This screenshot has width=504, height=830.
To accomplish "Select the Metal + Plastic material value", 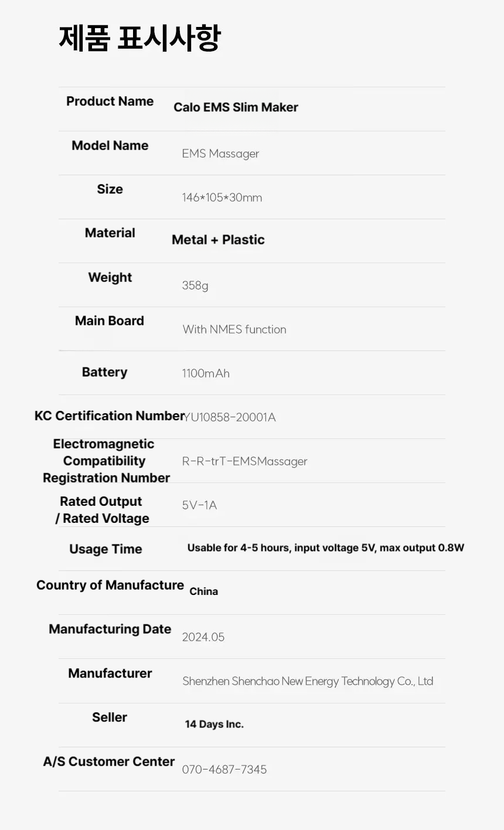I will (218, 240).
